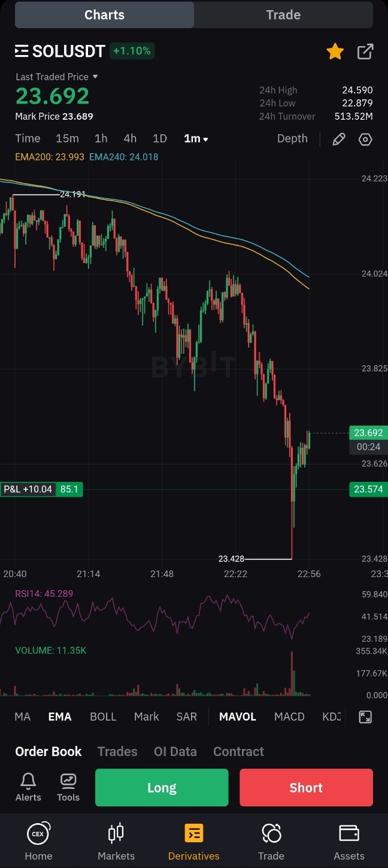Toggle the favorite star for SOLUSDT
This screenshot has width=388, height=868.
[335, 51]
